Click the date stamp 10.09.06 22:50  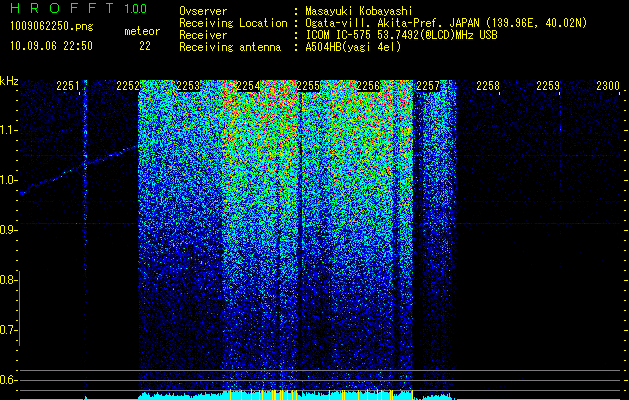(x=51, y=46)
